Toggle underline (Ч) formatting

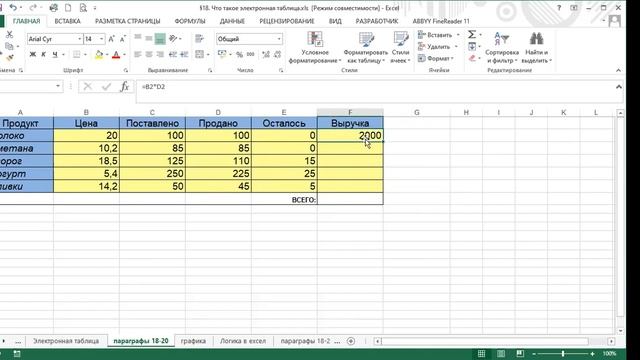[x=55, y=54]
